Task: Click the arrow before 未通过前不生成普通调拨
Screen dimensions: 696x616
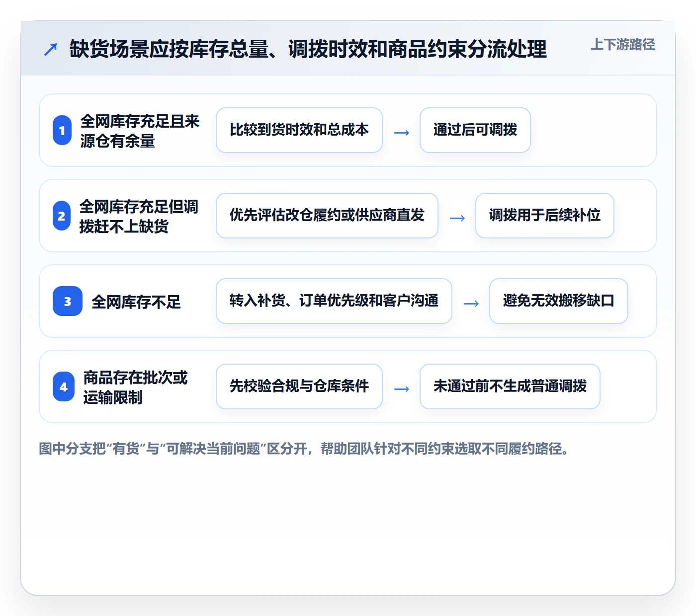Action: click(402, 389)
